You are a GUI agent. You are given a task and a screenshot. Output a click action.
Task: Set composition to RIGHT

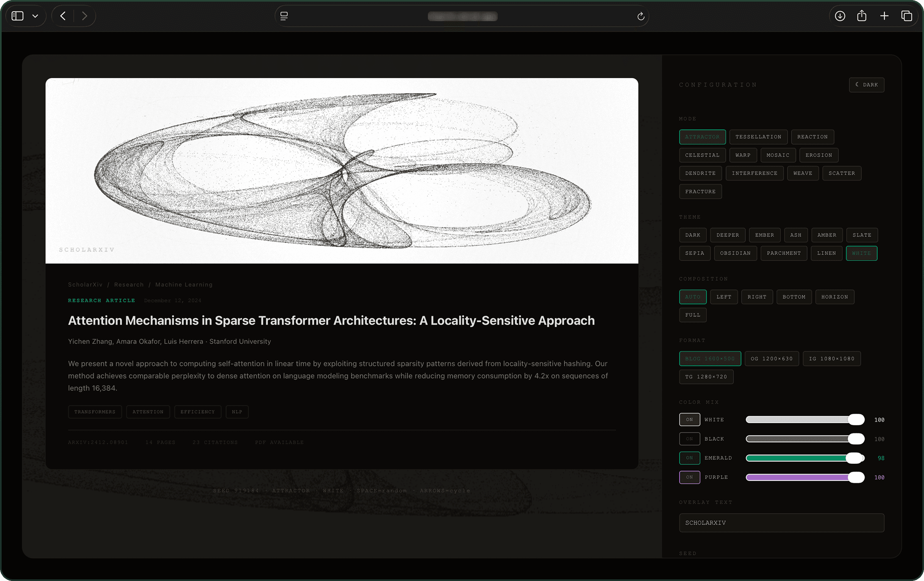click(x=757, y=297)
